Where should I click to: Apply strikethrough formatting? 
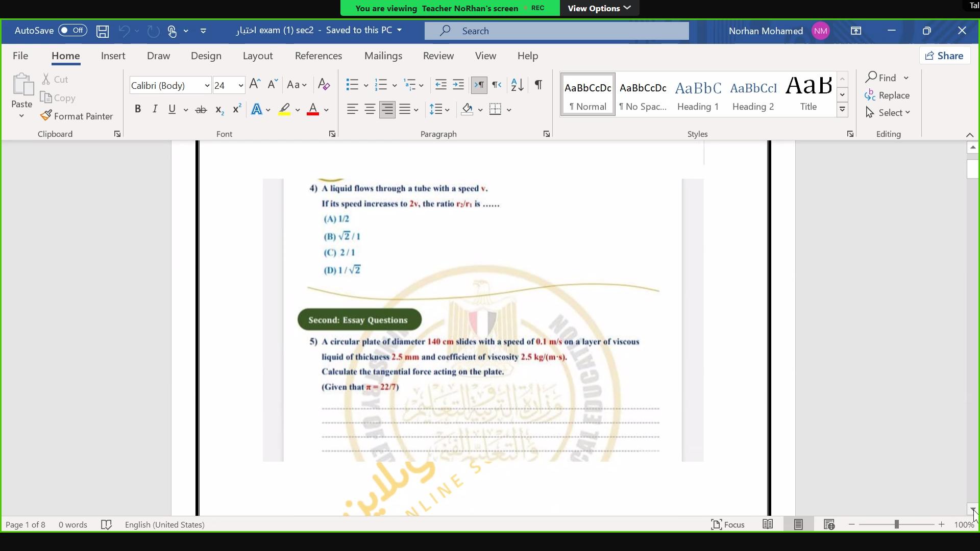pos(201,110)
